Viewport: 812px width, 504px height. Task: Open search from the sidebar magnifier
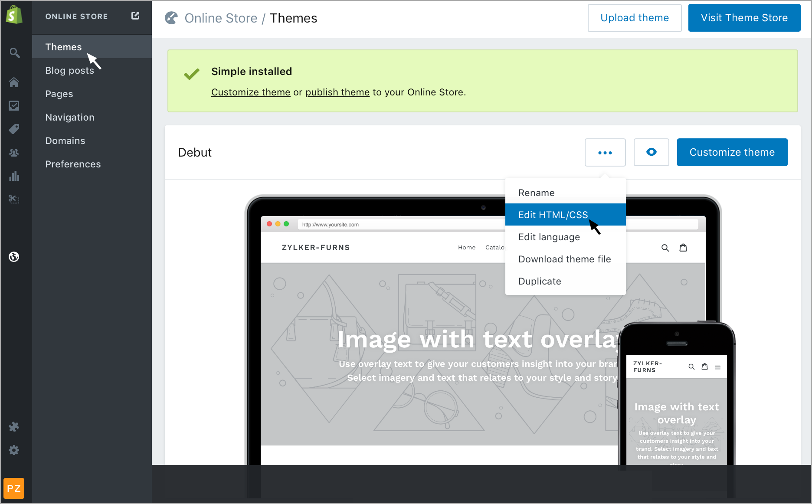coord(15,53)
